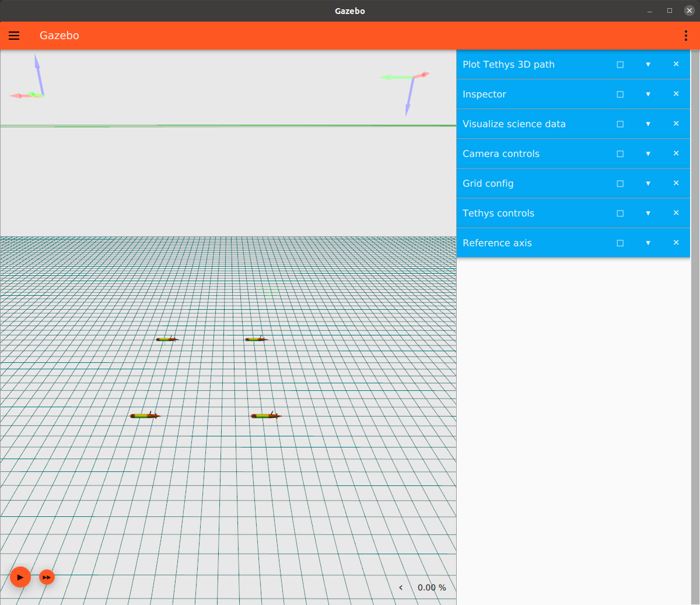Click the 0.00 % progress indicator

432,587
